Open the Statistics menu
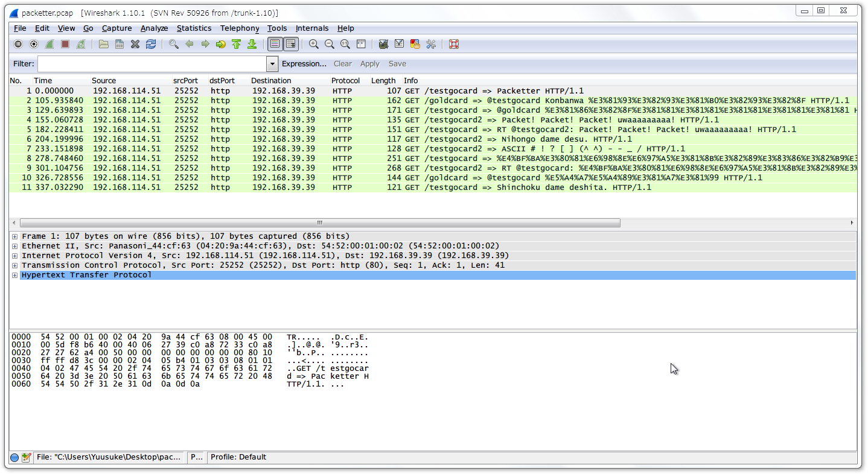The width and height of the screenshot is (868, 474). point(194,28)
